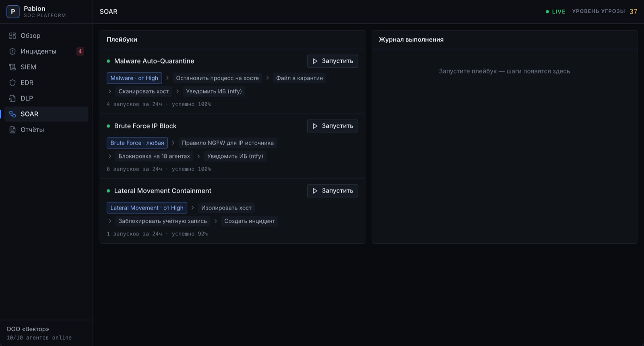Click step Правило NGFW для IP источника
The image size is (644, 346).
click(x=228, y=143)
